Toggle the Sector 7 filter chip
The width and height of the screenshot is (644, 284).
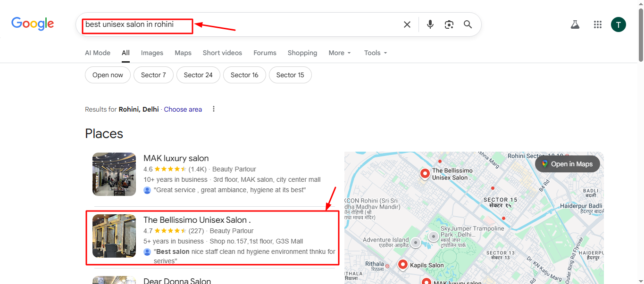pos(153,75)
